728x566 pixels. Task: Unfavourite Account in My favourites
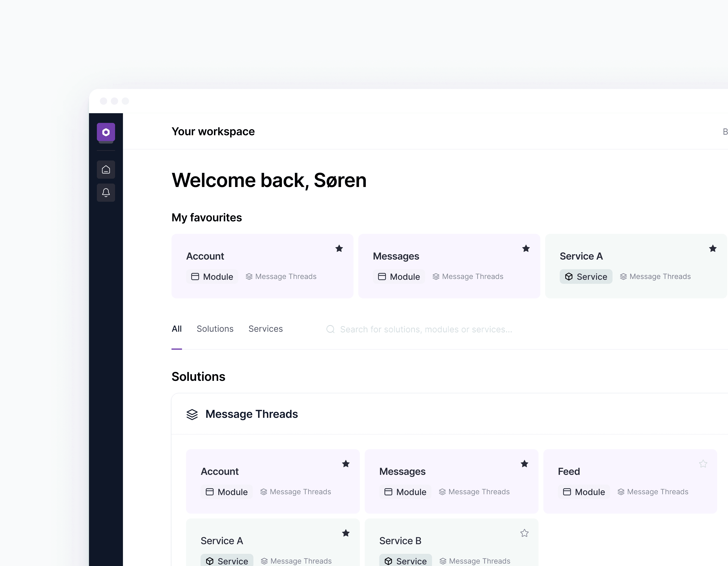(339, 248)
